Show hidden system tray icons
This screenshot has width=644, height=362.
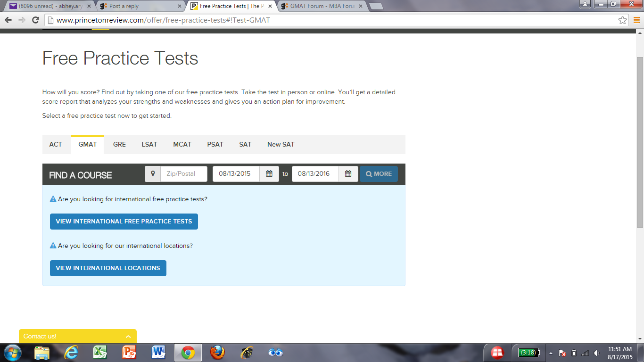[551, 353]
